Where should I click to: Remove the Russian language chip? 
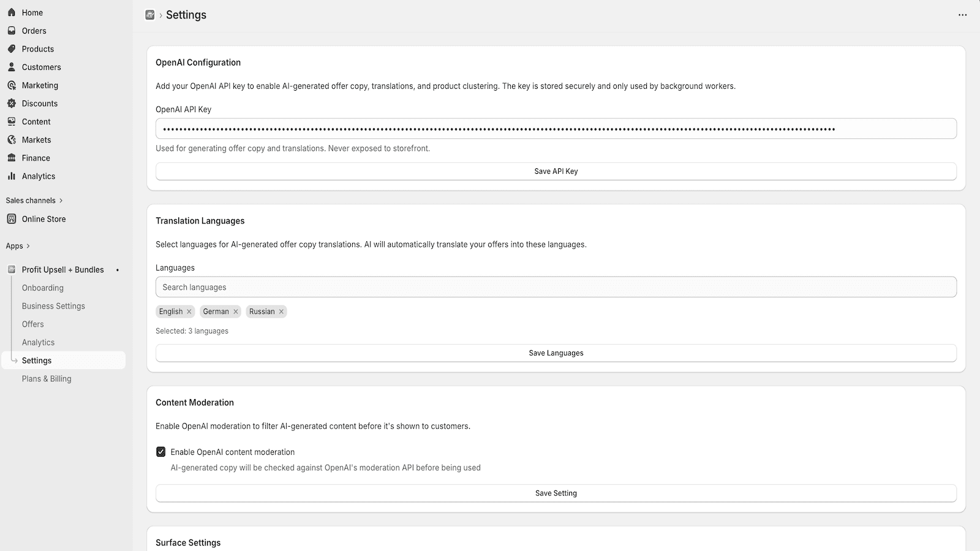point(281,312)
